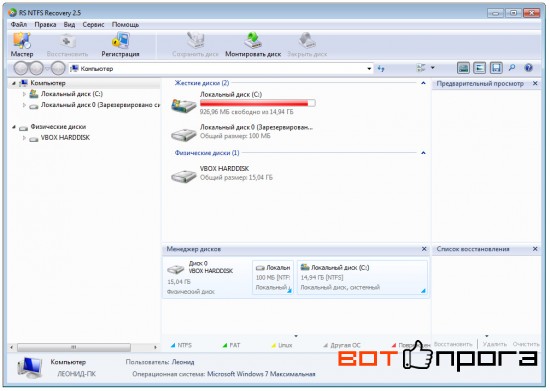
Task: Collapse the Компьютер tree node
Action: (x=14, y=83)
